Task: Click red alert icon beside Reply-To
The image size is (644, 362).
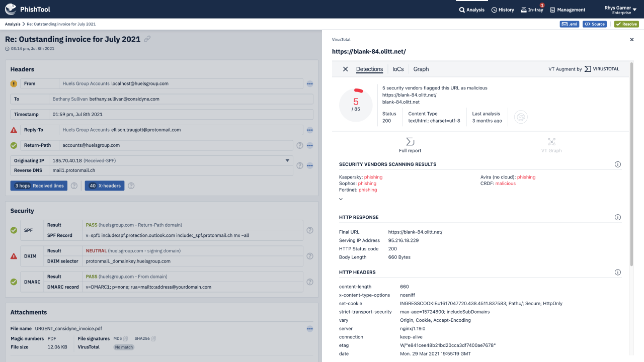Action: pos(14,130)
